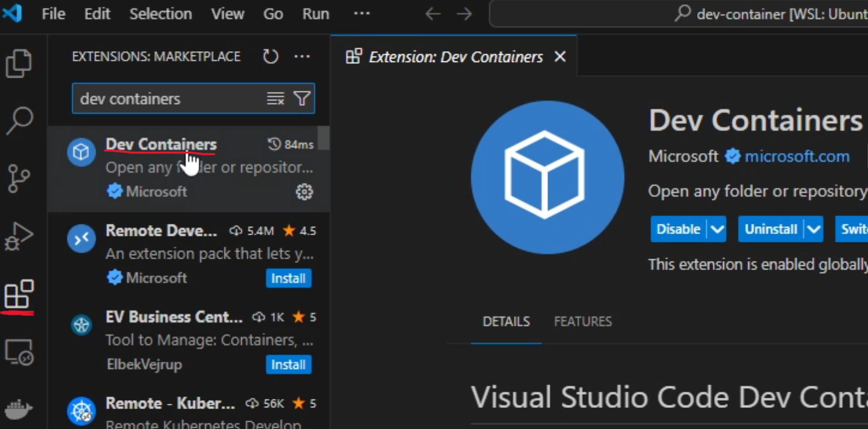Go forward with navigation arrow
Screen dimensions: 868x429
(x=464, y=14)
